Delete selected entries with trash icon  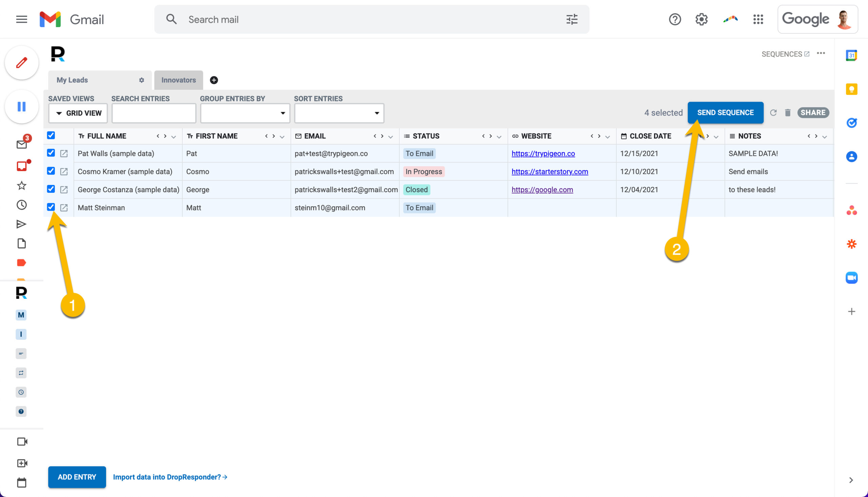tap(787, 112)
